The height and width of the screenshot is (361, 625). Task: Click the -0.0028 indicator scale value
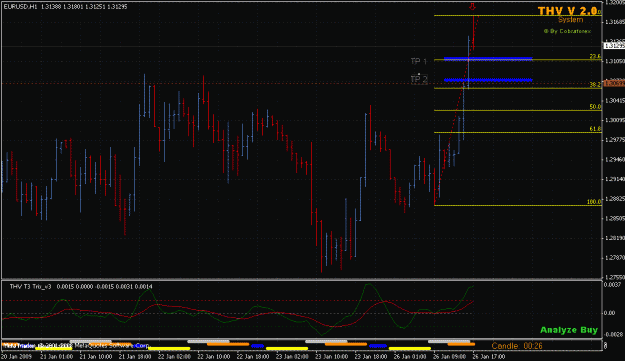click(x=612, y=334)
